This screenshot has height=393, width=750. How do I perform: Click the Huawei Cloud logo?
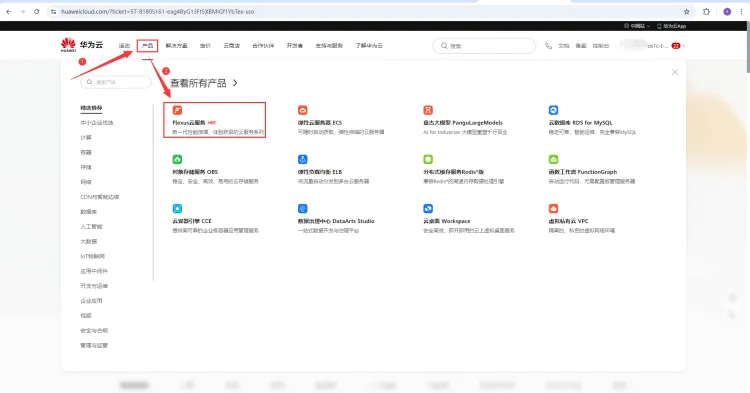pyautogui.click(x=82, y=45)
